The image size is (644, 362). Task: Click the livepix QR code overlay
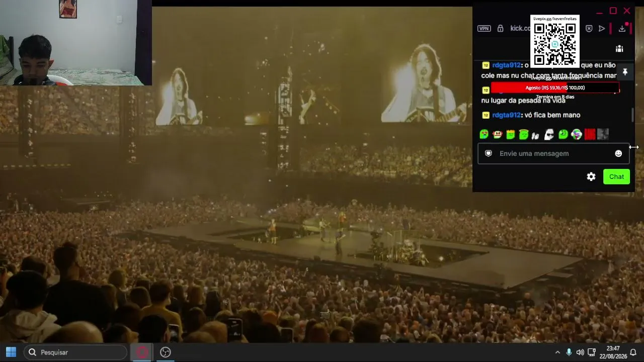click(555, 42)
